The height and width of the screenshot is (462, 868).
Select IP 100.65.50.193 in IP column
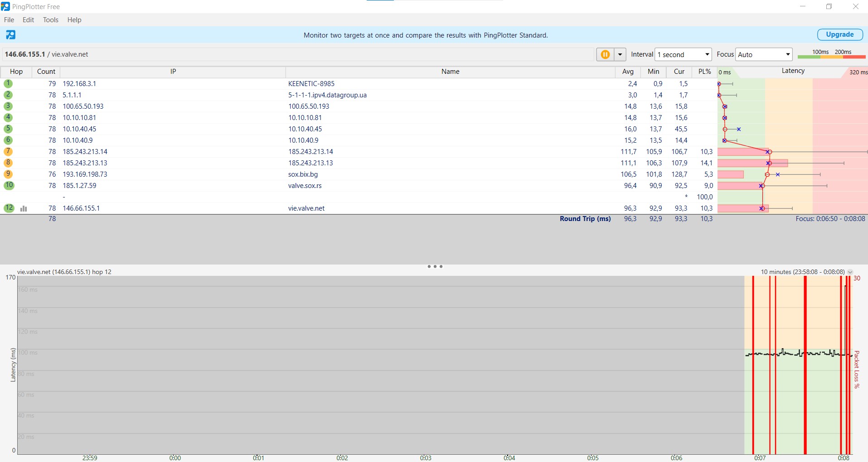pos(83,106)
